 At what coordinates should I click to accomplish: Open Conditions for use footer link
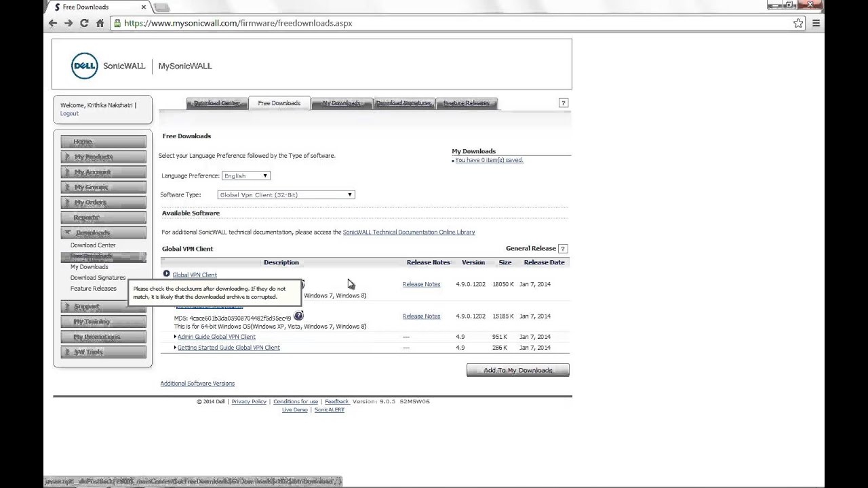click(x=296, y=401)
